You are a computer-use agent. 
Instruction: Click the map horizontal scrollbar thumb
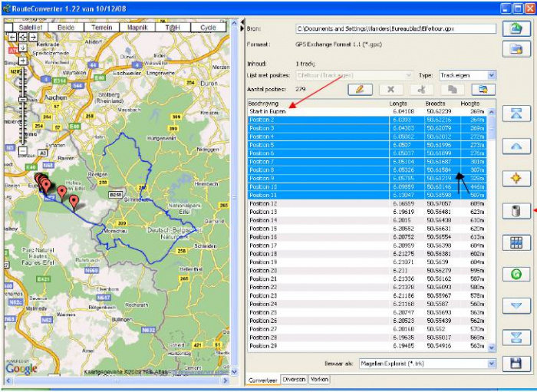pos(117,380)
